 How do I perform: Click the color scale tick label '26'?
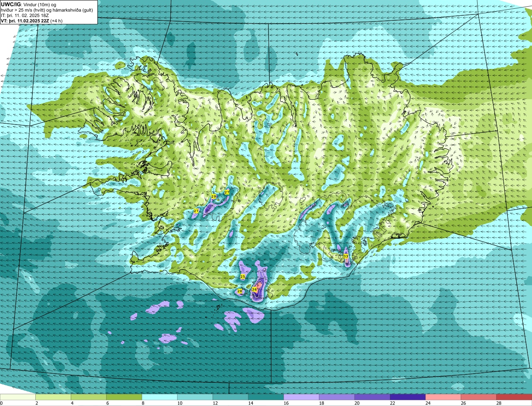coord(463,403)
